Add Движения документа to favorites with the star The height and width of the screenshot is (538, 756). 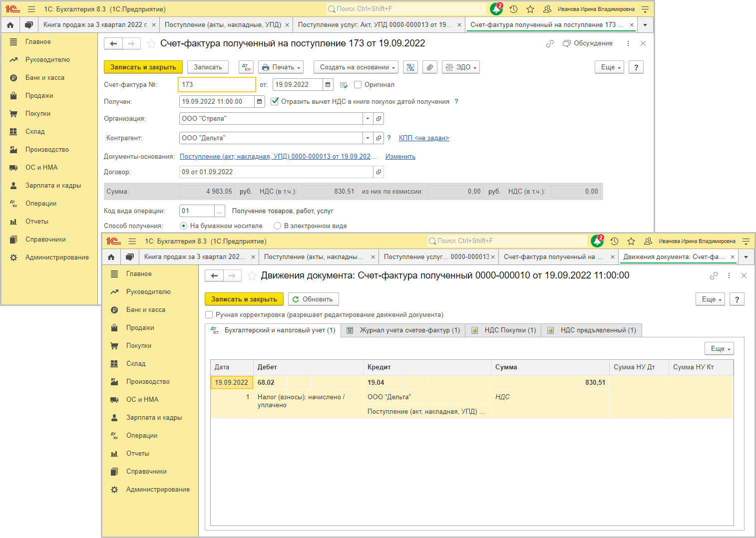252,276
